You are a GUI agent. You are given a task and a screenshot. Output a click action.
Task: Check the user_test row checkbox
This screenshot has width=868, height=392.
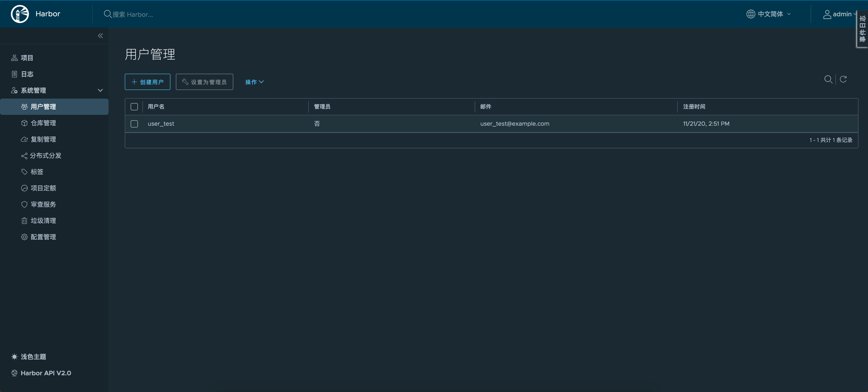click(x=134, y=124)
